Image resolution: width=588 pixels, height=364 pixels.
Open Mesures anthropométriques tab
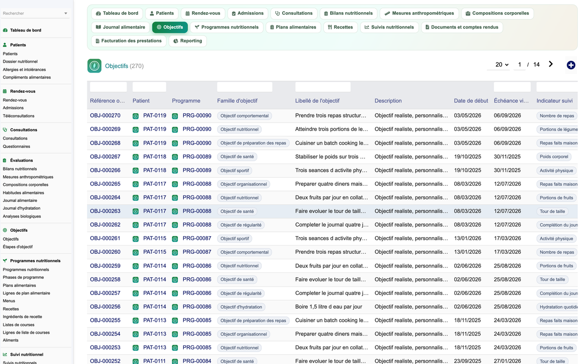coord(419,13)
